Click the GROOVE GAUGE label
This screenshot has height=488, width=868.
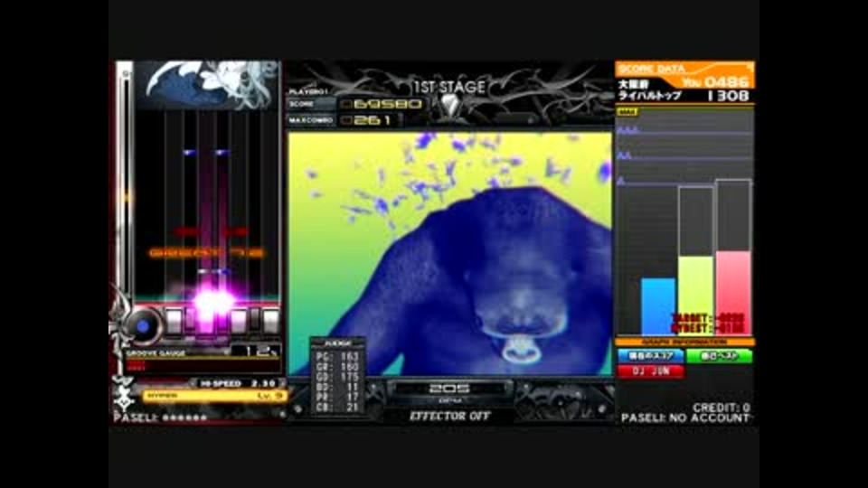(x=156, y=353)
